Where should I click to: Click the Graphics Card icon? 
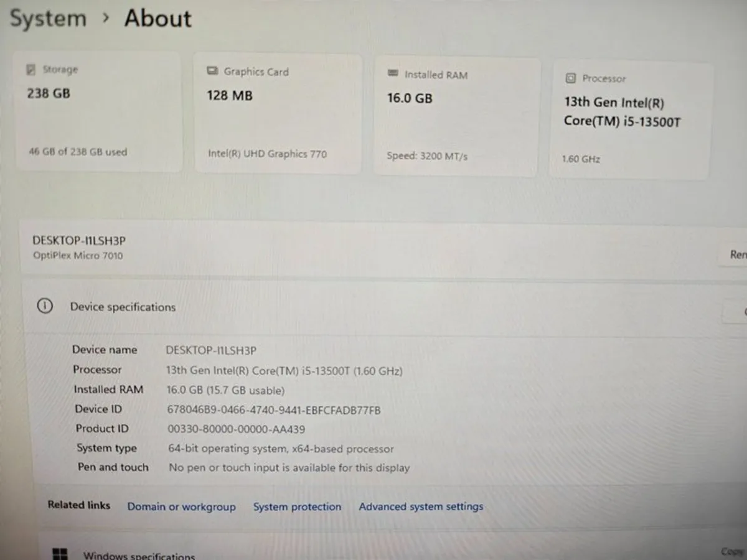pos(213,71)
